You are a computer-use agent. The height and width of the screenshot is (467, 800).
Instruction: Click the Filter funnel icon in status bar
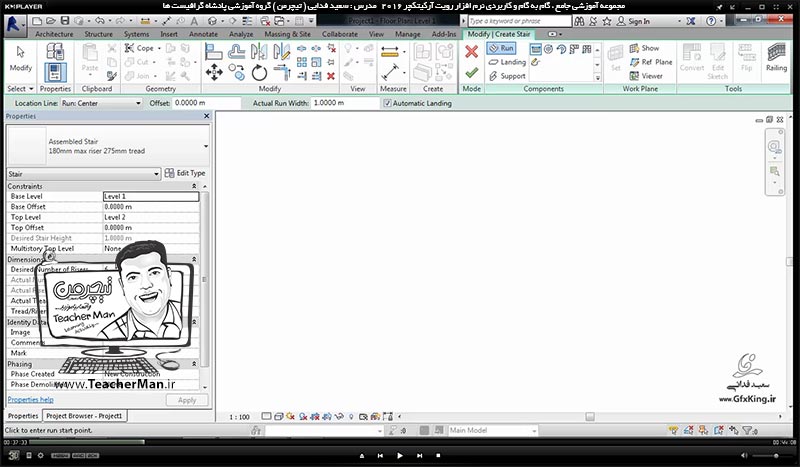tap(748, 430)
